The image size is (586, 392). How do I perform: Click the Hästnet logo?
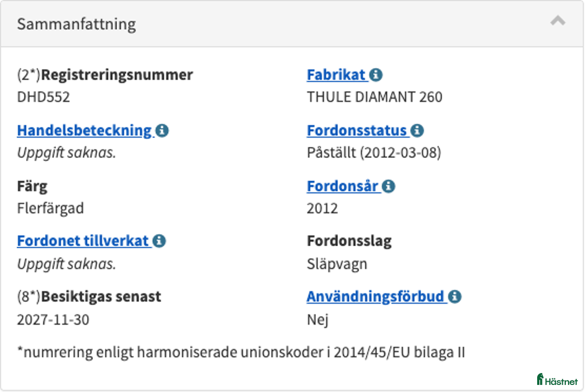pyautogui.click(x=557, y=380)
